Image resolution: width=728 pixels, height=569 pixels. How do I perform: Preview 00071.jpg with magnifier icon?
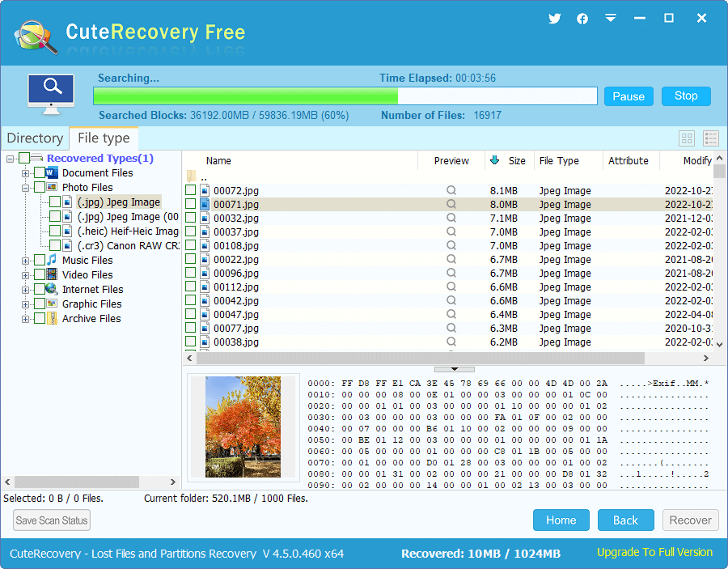coord(451,204)
